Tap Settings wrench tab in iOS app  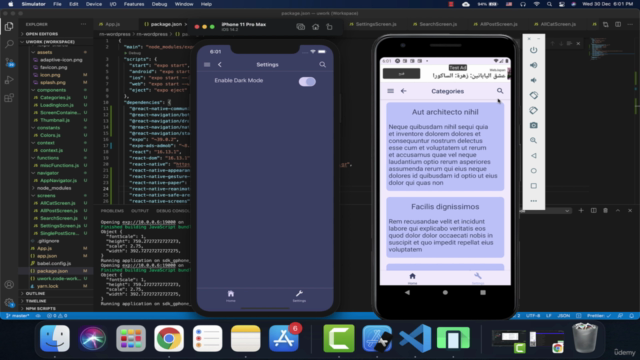click(x=299, y=296)
